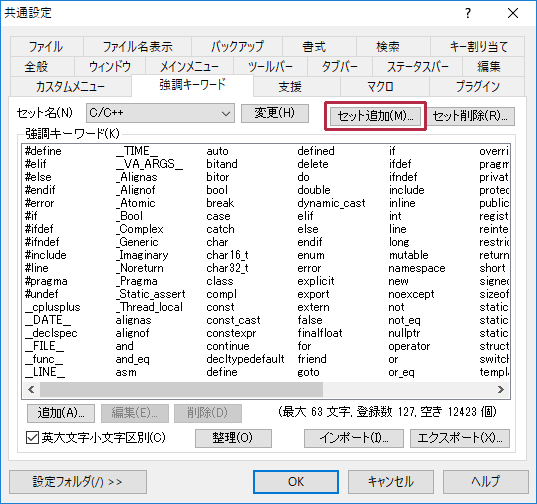Confirm settings with OK button
Image resolution: width=537 pixels, height=504 pixels.
coord(296,482)
